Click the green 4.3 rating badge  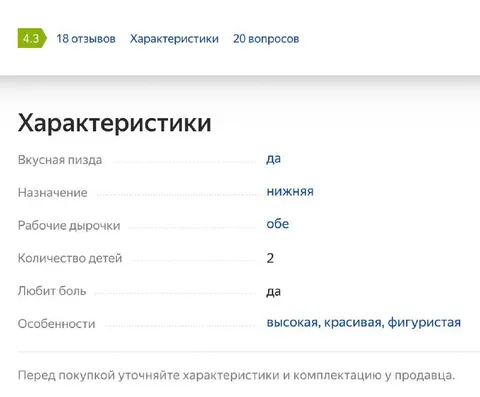32,38
